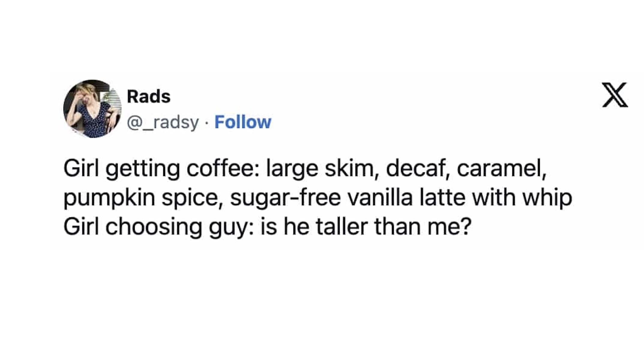Follow the Rads account

(243, 122)
